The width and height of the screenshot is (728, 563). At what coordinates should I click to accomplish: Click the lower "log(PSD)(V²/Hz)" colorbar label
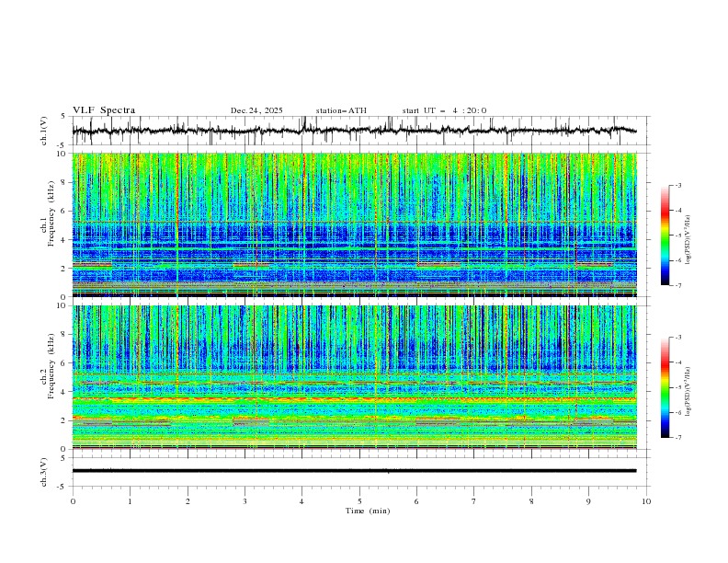tap(688, 391)
